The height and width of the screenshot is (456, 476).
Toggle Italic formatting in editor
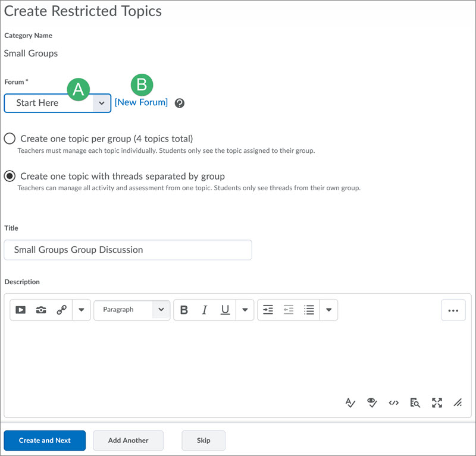click(205, 310)
